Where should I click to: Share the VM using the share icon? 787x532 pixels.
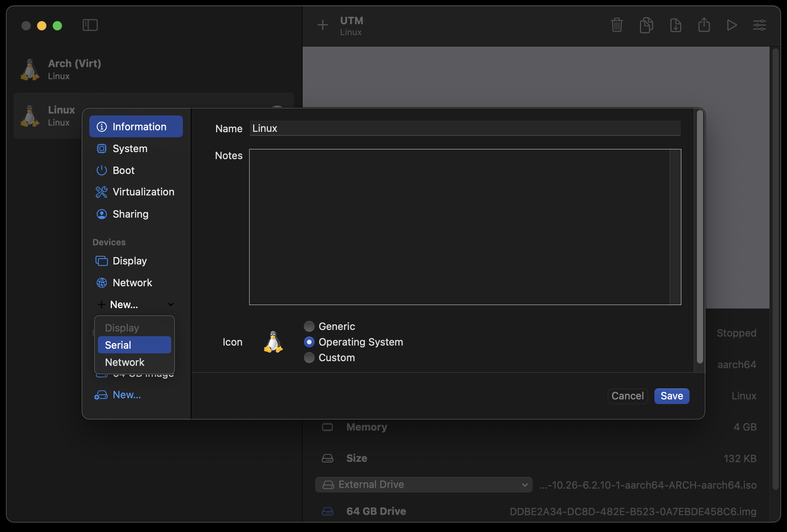pos(704,25)
